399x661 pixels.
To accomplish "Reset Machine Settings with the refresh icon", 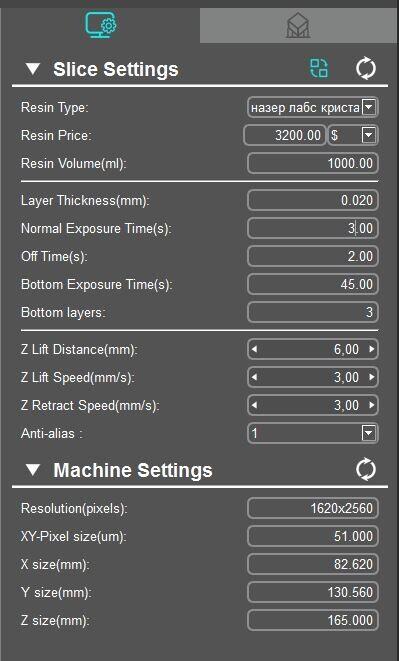I will tap(366, 470).
